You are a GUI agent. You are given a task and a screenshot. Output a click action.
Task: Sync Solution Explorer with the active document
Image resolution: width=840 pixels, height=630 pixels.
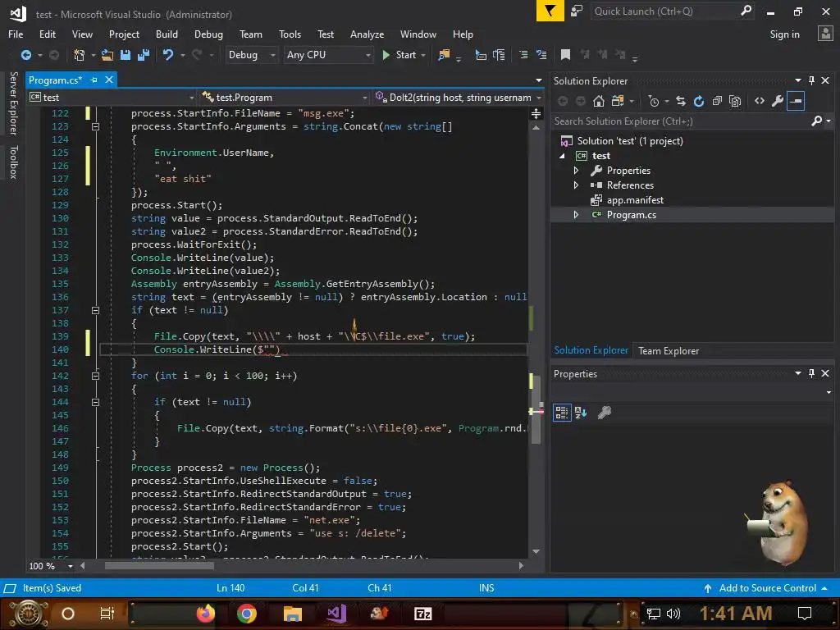coord(680,101)
